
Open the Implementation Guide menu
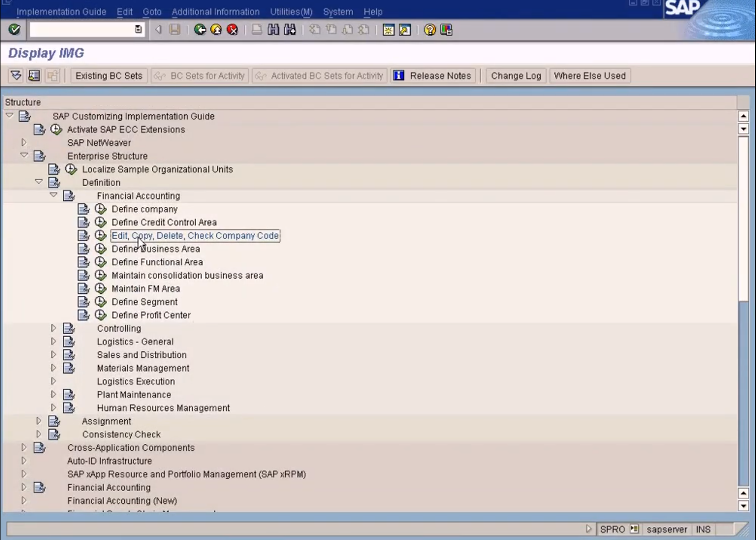[x=61, y=12]
